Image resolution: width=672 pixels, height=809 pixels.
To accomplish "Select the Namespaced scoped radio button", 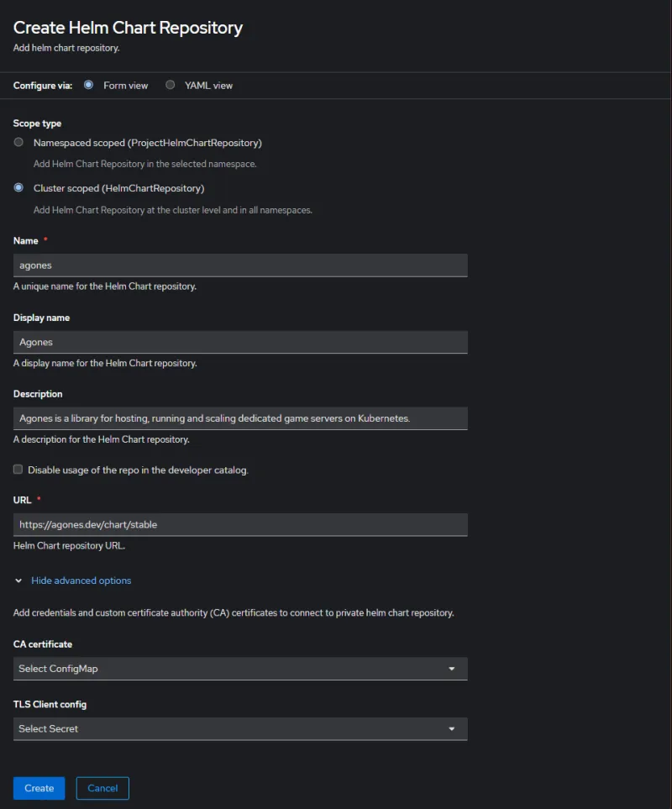I will (18, 142).
